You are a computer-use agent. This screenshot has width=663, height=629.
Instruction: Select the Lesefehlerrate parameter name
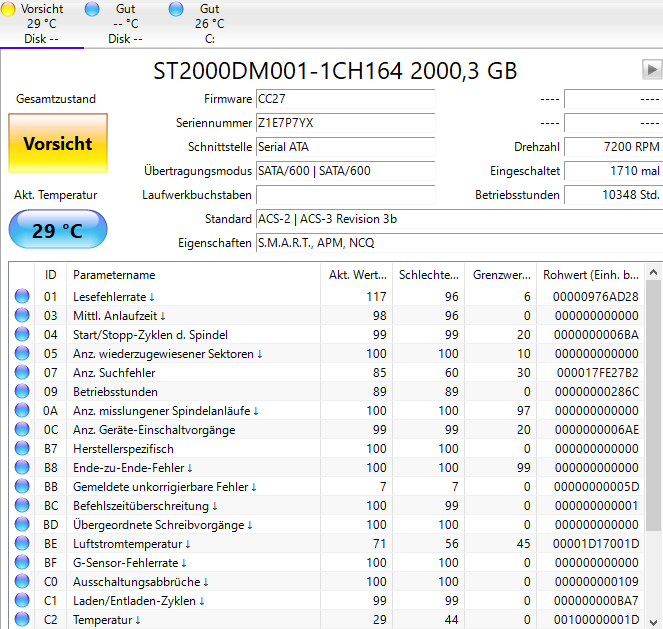pos(114,297)
